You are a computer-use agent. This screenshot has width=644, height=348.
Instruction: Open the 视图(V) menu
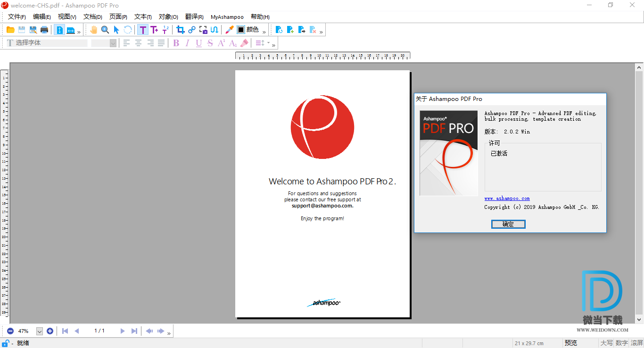[x=67, y=17]
